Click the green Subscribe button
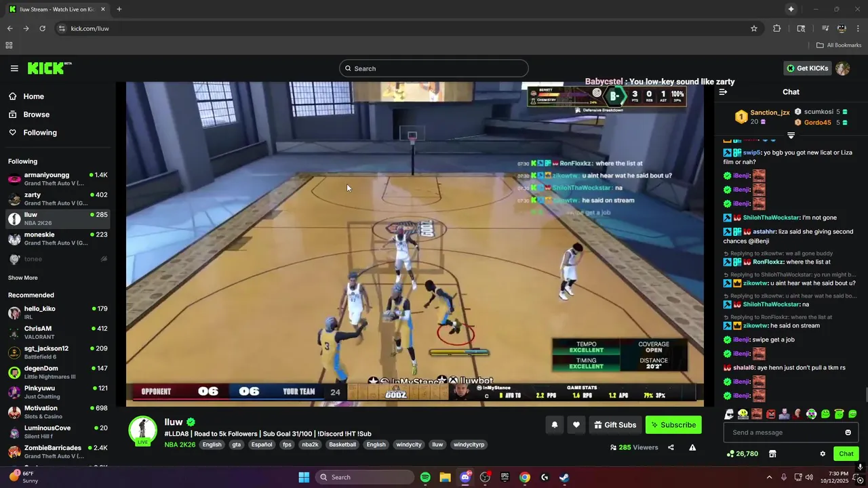Image resolution: width=868 pixels, height=488 pixels. (673, 425)
